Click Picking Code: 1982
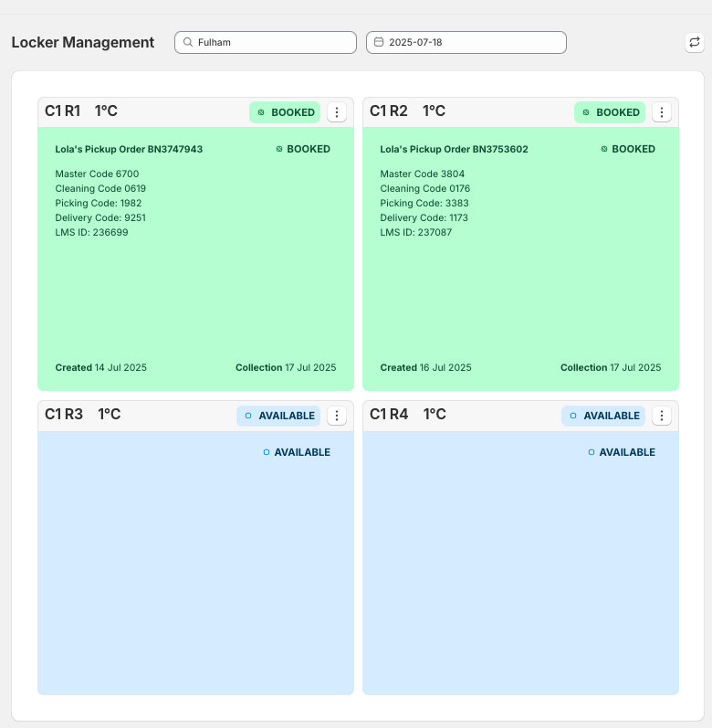 [x=99, y=203]
